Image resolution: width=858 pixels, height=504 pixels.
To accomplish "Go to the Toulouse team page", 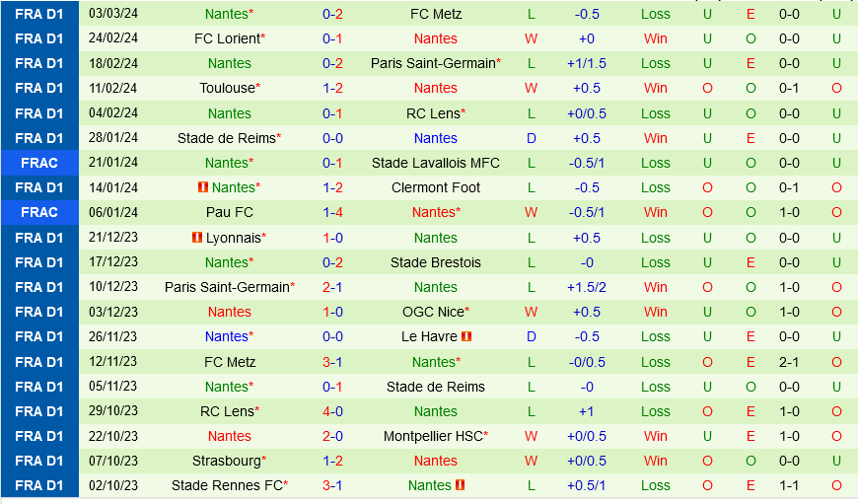I will (228, 88).
